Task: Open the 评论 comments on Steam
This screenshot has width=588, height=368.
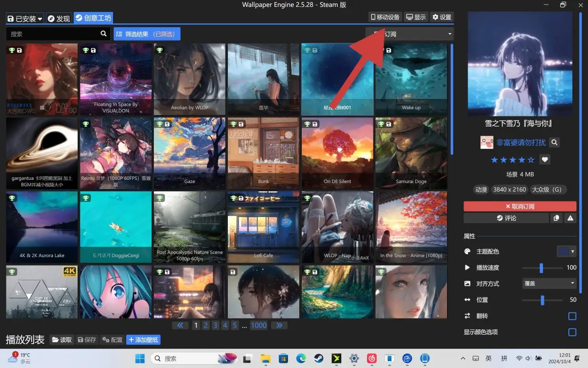Action: 506,218
